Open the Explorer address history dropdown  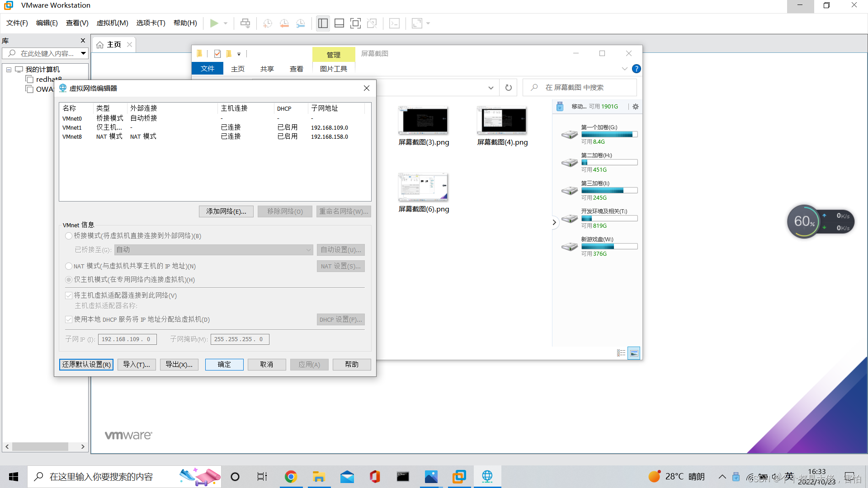[491, 88]
